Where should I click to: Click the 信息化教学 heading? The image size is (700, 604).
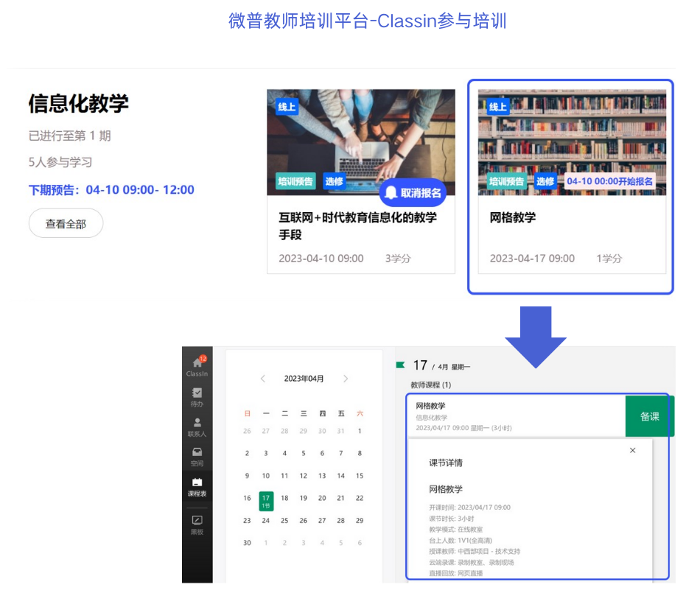[79, 104]
